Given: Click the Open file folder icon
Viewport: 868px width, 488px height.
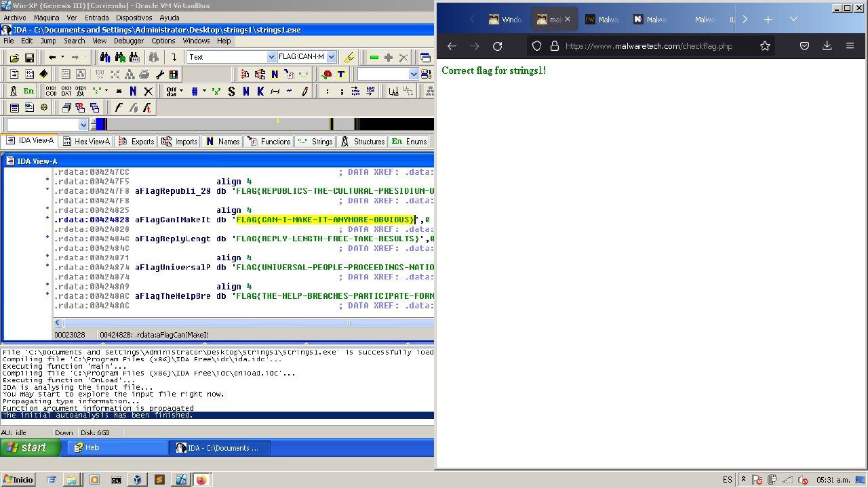Looking at the screenshot, I should pos(14,58).
